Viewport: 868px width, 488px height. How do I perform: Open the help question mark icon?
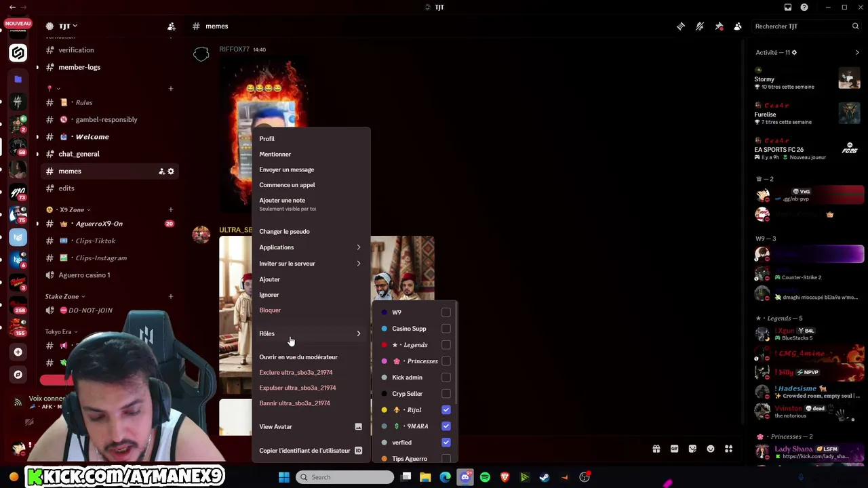tap(804, 7)
